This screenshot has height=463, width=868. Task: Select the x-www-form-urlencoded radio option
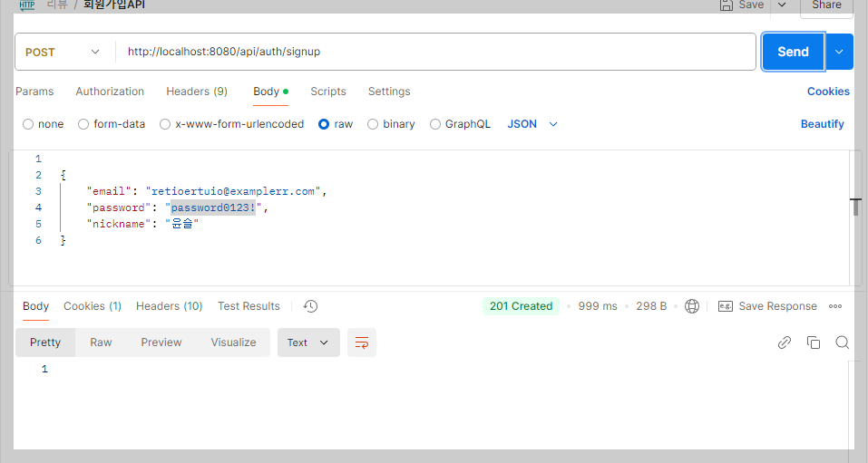click(165, 124)
